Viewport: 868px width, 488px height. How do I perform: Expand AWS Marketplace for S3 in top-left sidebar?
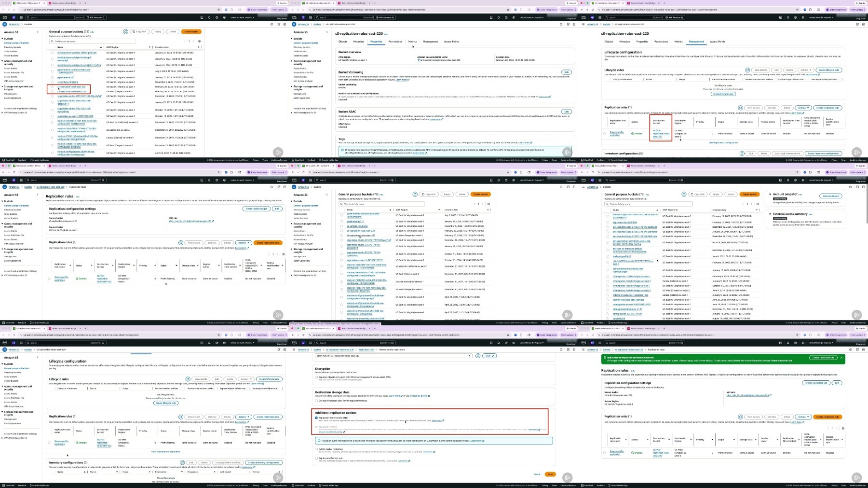[2, 112]
